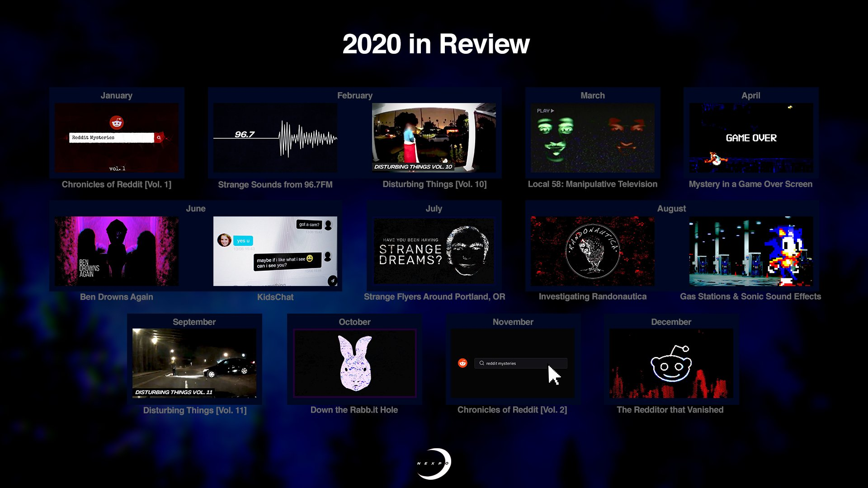
Task: Select the March month label
Action: pyautogui.click(x=593, y=95)
